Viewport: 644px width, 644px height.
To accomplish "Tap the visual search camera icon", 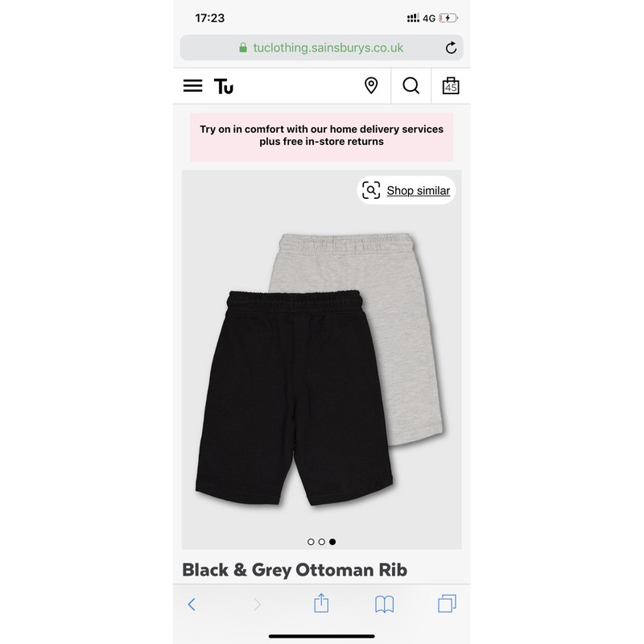I will point(371,190).
